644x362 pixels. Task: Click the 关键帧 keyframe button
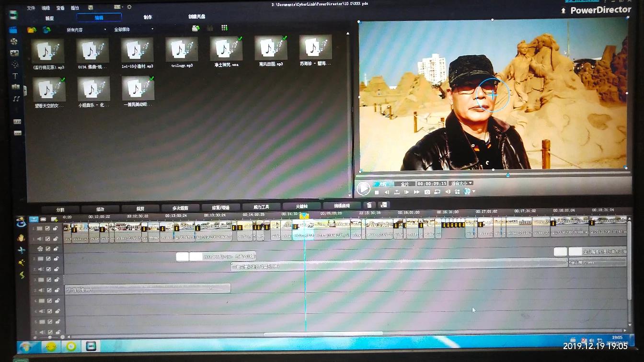pyautogui.click(x=301, y=206)
